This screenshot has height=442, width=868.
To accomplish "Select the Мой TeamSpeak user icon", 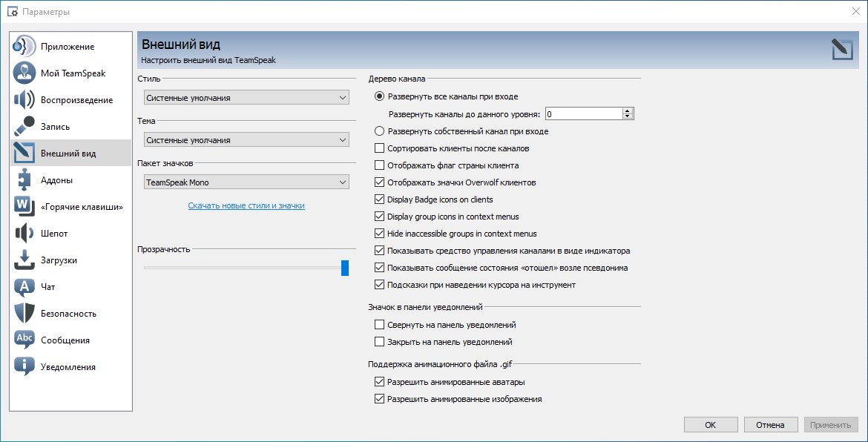I will point(24,73).
